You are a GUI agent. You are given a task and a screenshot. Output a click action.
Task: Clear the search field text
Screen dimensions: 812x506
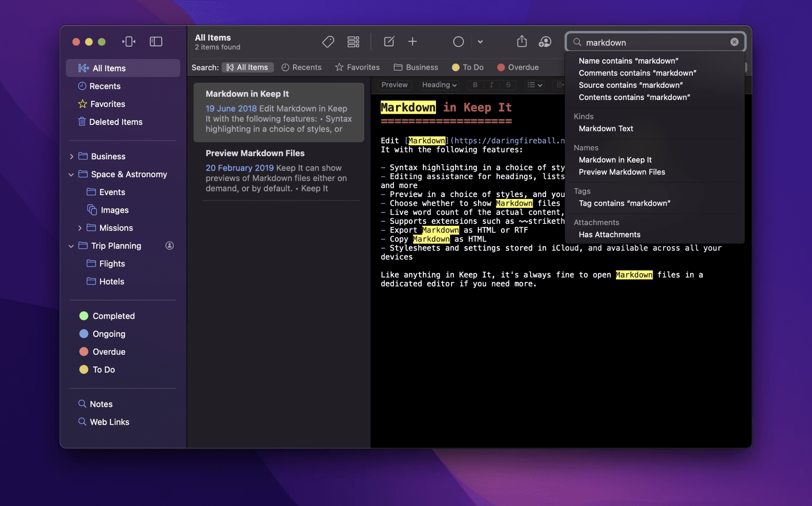click(734, 42)
